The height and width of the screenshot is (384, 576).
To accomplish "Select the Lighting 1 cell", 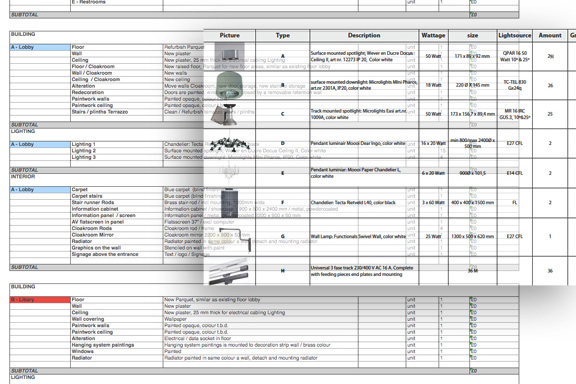I will 117,144.
